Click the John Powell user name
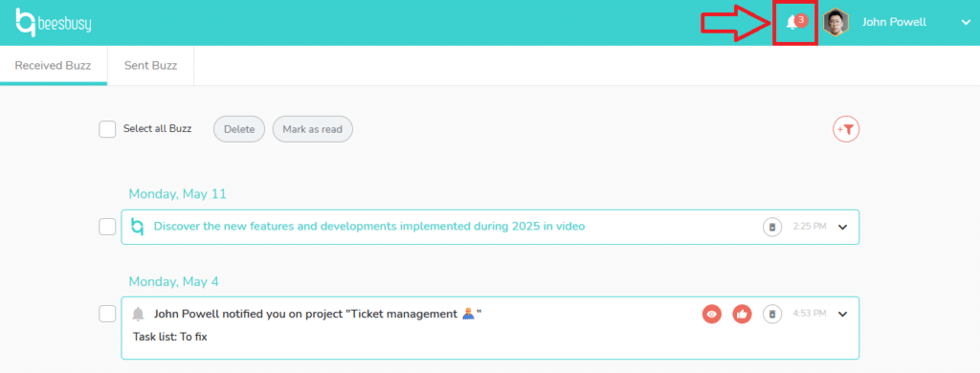Viewport: 980px width, 373px height. 894,23
